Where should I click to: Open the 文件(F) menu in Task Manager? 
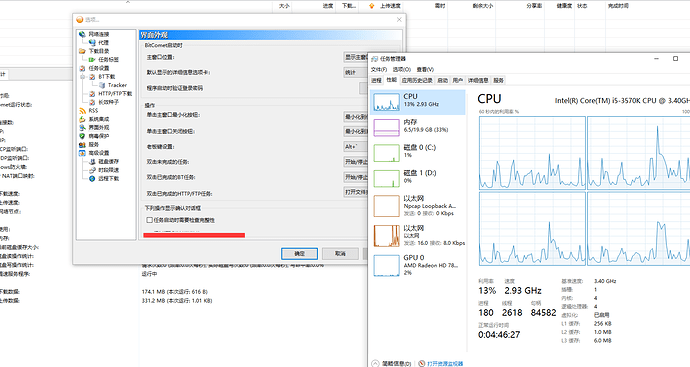pyautogui.click(x=379, y=70)
